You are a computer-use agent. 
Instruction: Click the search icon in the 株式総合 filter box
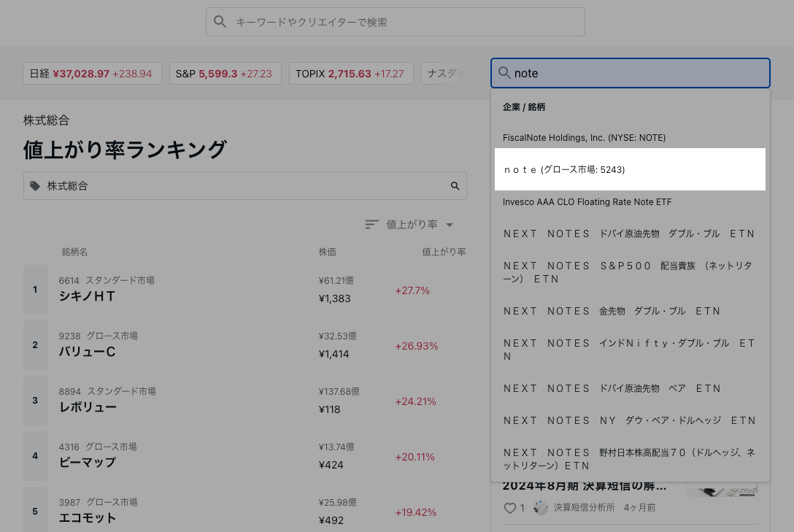(x=455, y=186)
